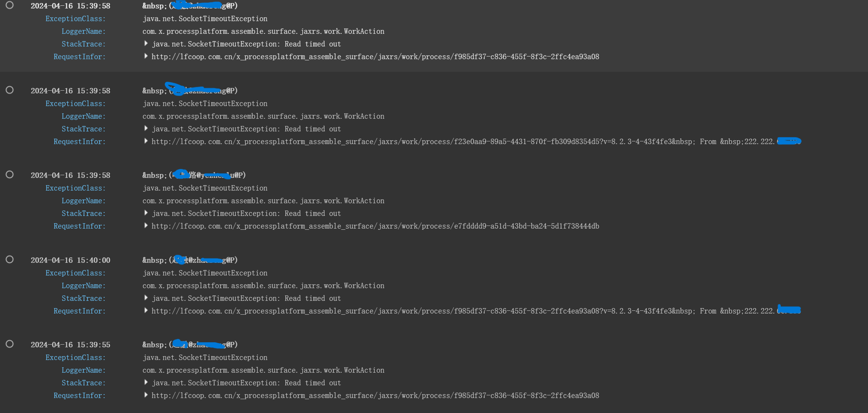Expand RequestInfor in 15:39:58 entry requesting f985df37
The height and width of the screenshot is (413, 868).
click(x=146, y=56)
